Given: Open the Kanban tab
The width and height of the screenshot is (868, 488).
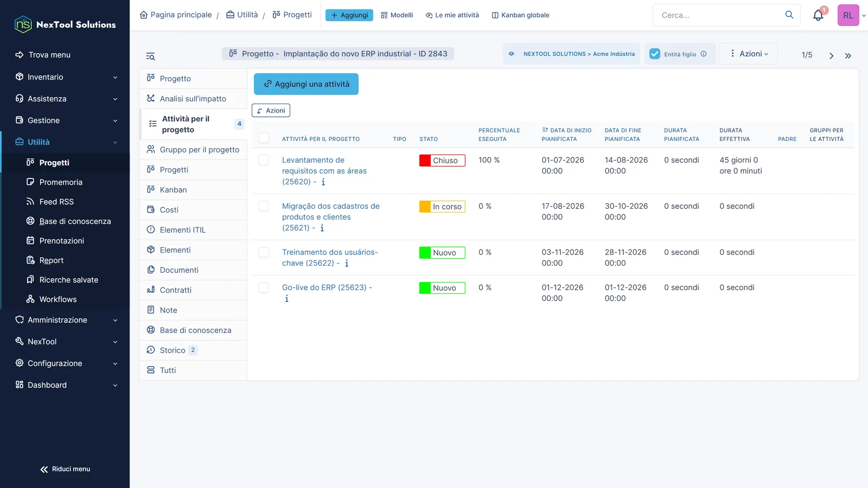Looking at the screenshot, I should point(193,190).
